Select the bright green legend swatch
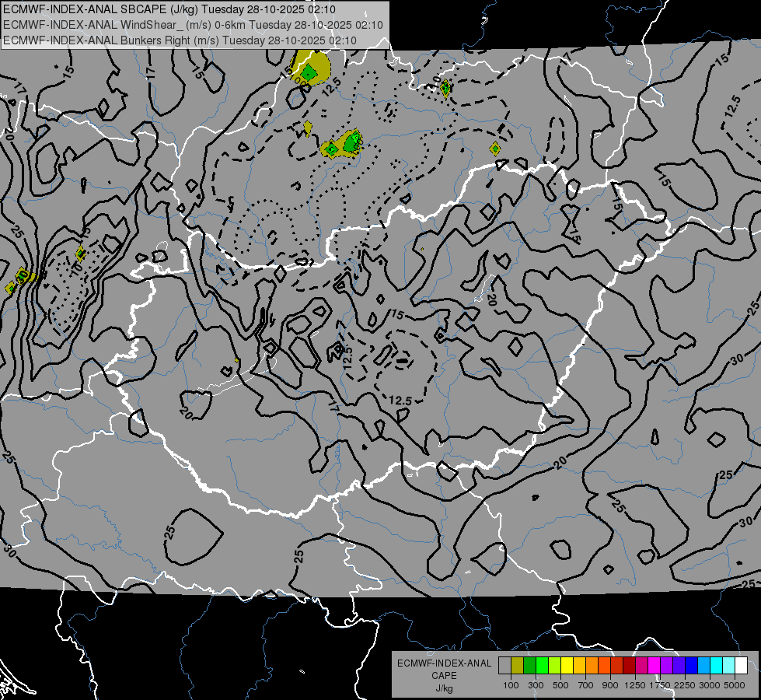Image resolution: width=761 pixels, height=700 pixels. point(542,666)
